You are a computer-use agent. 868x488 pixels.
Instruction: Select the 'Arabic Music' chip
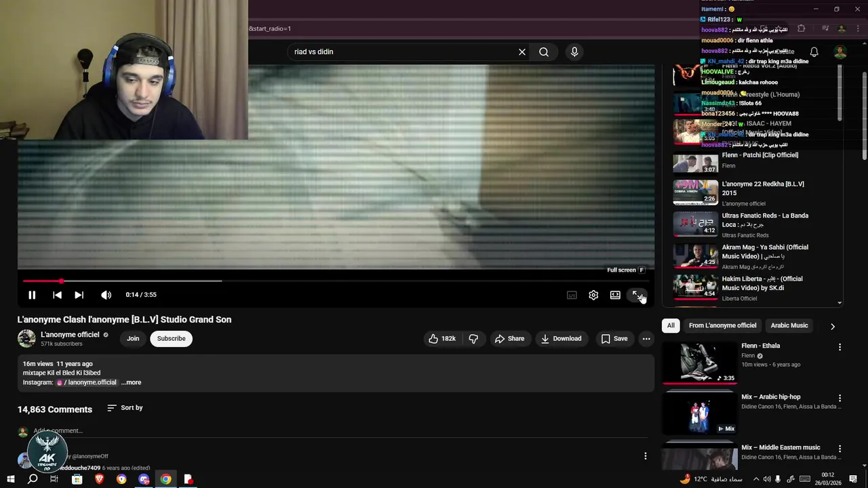(789, 325)
